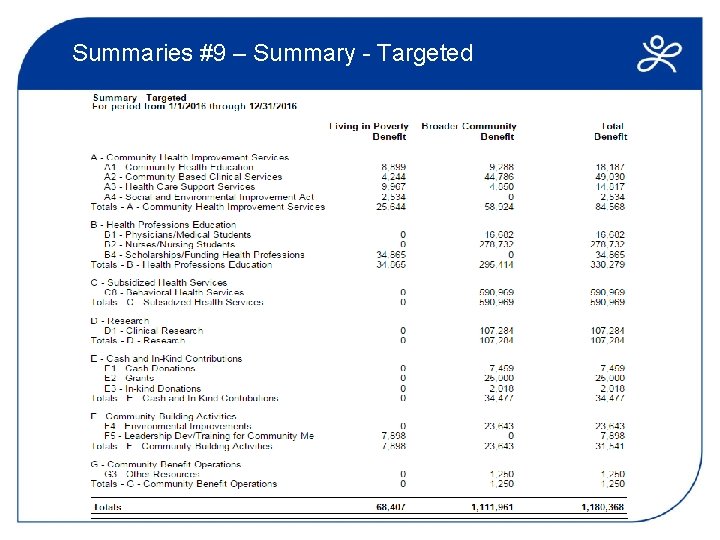Viewport: 720px width, 540px height.
Task: Select slide title 'Summaries #9 – Summary - Targeted'
Action: coord(272,53)
